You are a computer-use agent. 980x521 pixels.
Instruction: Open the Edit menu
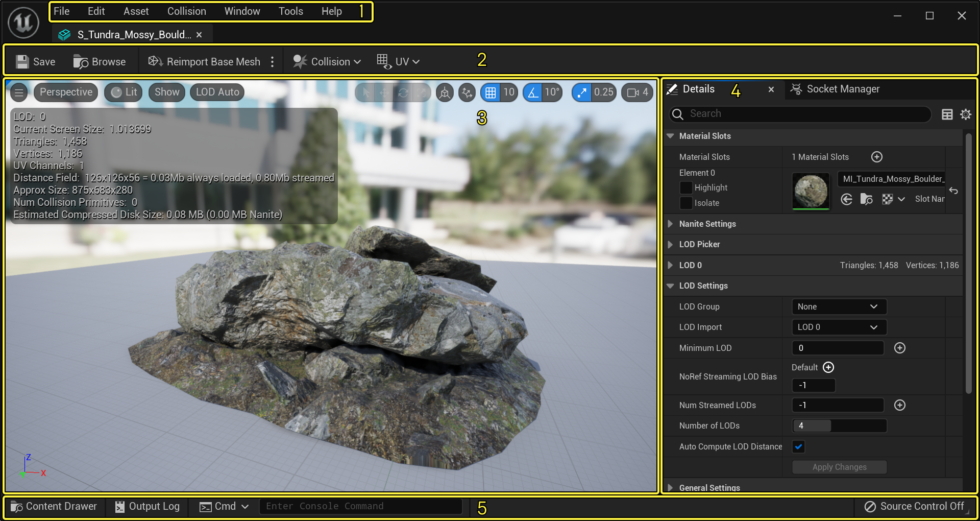coord(96,11)
